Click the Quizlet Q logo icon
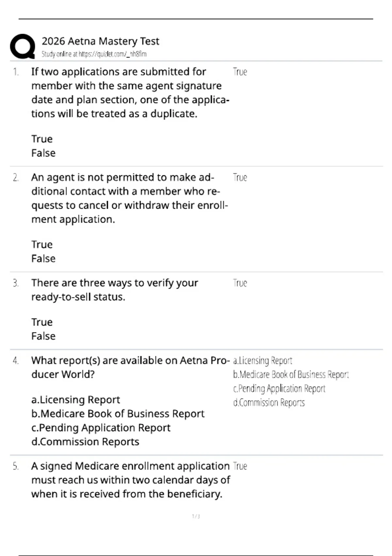 23,46
